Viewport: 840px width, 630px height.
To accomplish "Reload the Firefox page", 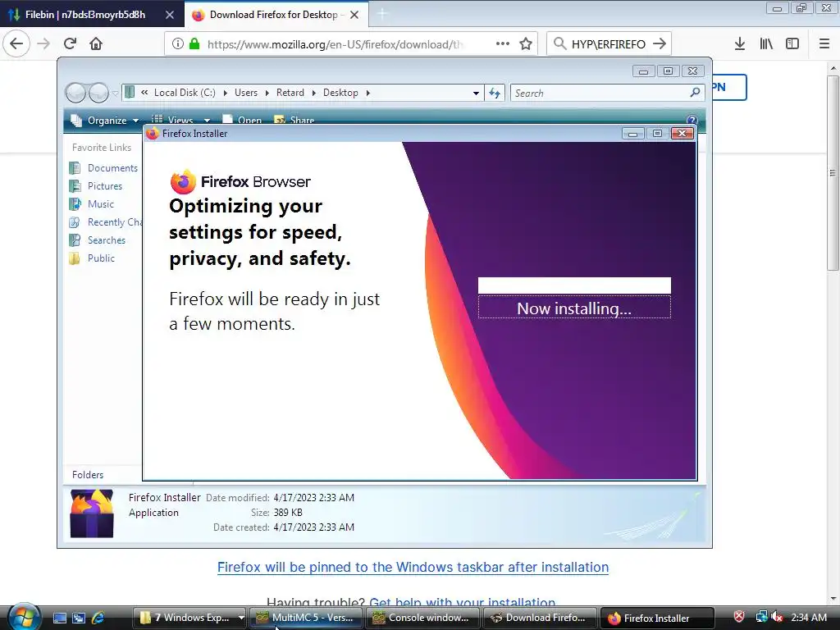I will click(71, 43).
